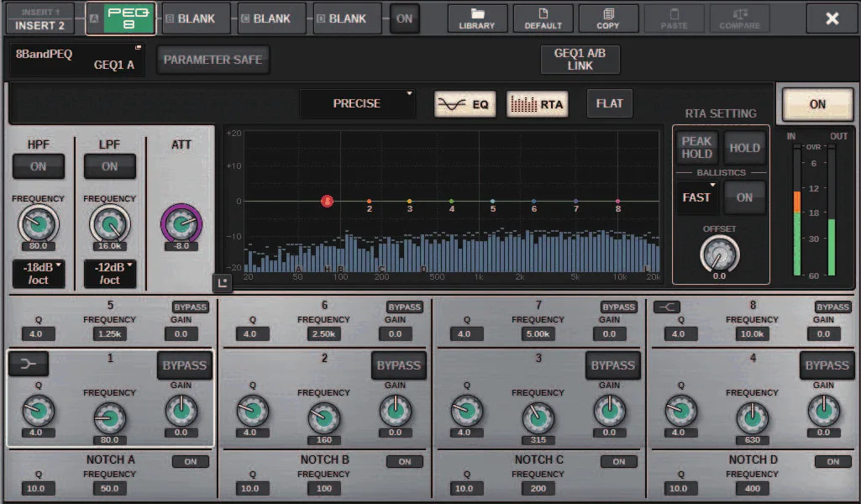Select band 7 point on EQ graph
This screenshot has height=504, width=861.
click(x=575, y=202)
